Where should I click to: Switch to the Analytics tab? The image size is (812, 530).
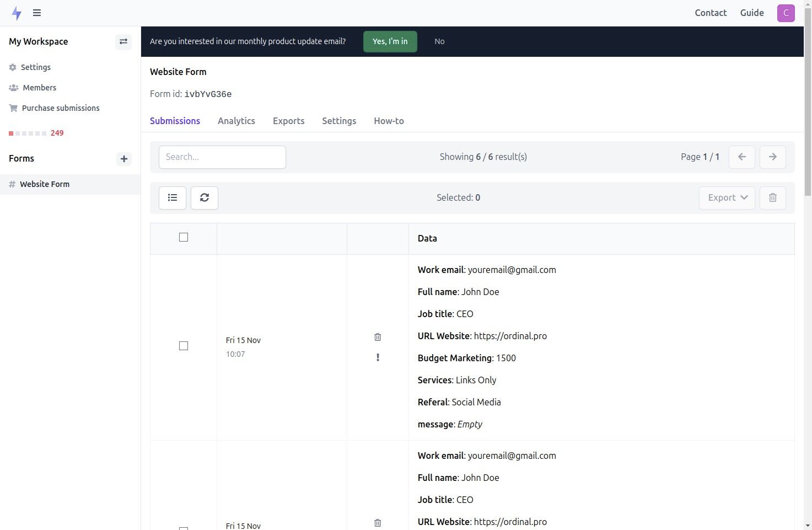[236, 121]
